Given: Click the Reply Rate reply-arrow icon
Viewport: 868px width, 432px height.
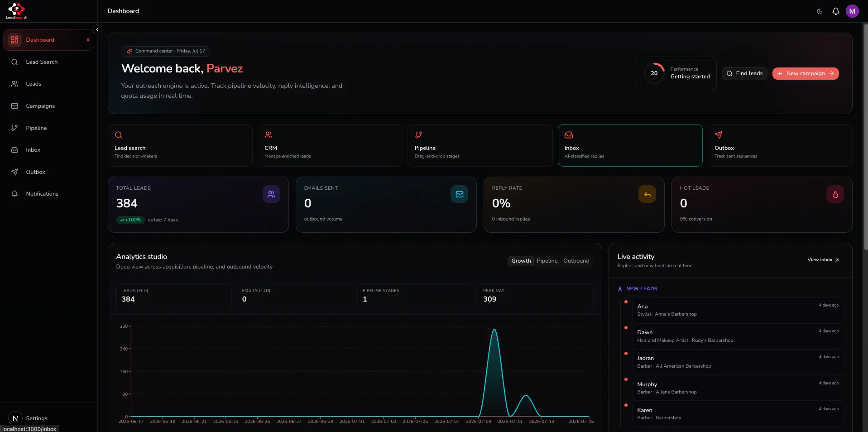Looking at the screenshot, I should 647,194.
